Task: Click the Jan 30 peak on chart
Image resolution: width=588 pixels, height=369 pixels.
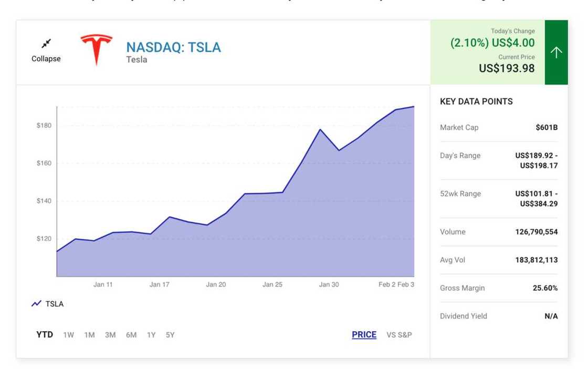Action: [320, 129]
